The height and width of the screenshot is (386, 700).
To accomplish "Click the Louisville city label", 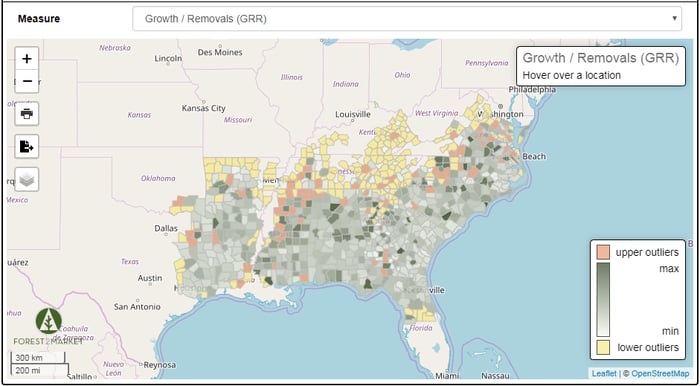I will click(353, 114).
